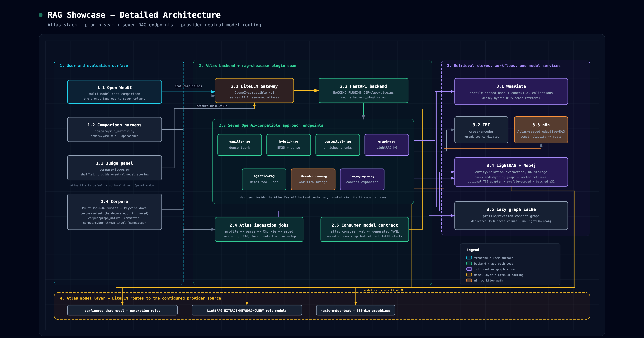Image resolution: width=644 pixels, height=338 pixels.
Task: Click 'deployed inside the Atlas FastAPI backend container' note
Action: (313, 197)
